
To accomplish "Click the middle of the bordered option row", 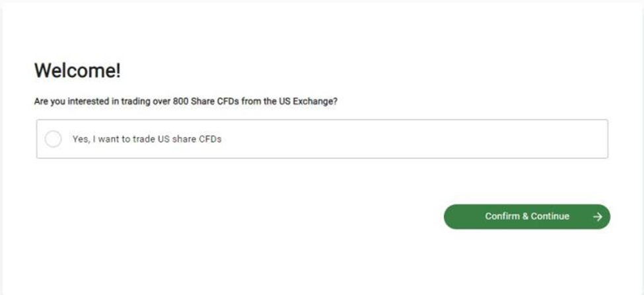I will coord(322,140).
